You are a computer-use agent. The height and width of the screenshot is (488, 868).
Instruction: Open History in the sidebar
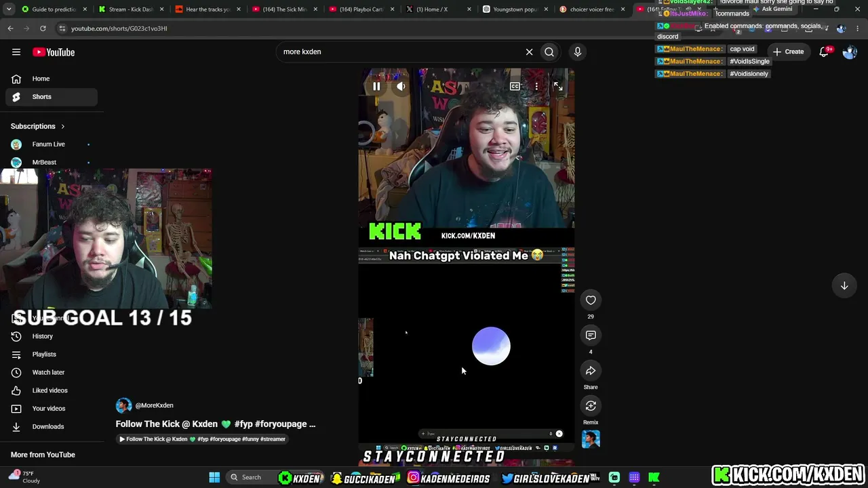[52, 336]
